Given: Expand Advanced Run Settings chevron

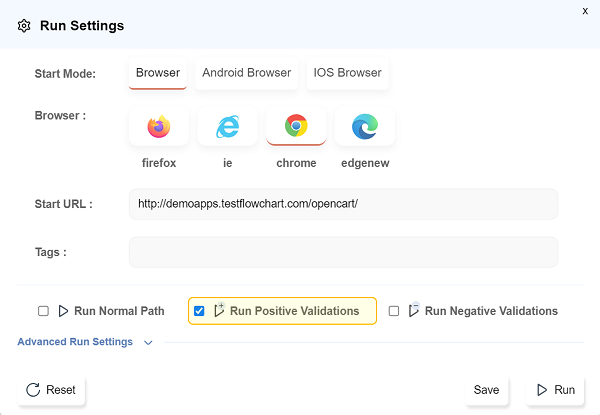Looking at the screenshot, I should [148, 342].
